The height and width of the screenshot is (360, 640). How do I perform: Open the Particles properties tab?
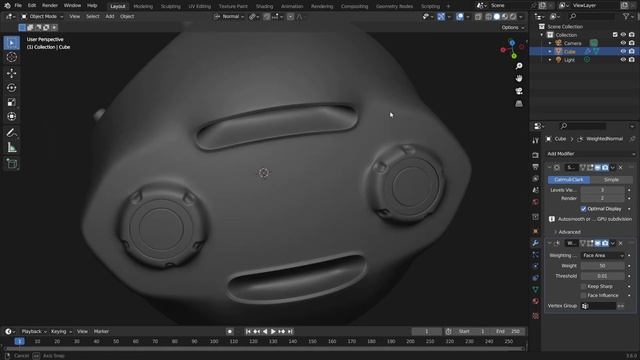pos(536,254)
